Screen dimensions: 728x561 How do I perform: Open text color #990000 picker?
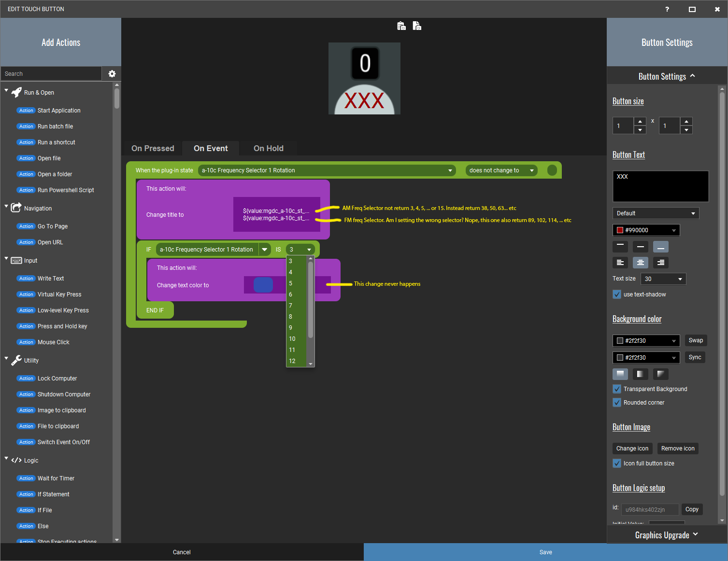(x=646, y=230)
